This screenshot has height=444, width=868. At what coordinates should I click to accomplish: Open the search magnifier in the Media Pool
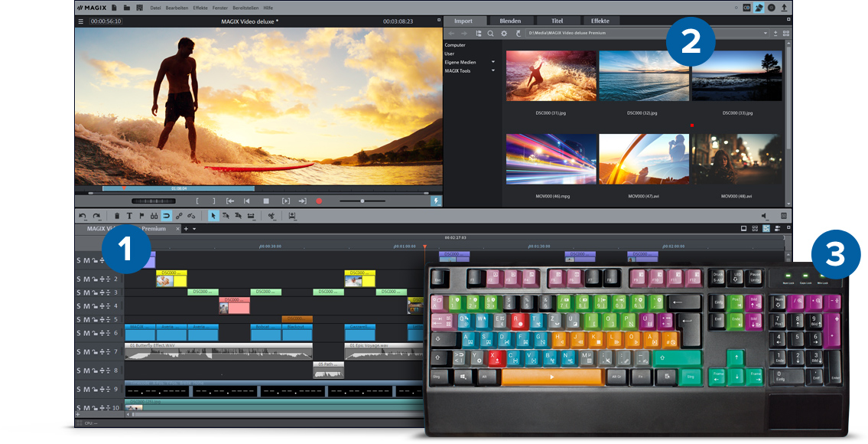(x=490, y=33)
